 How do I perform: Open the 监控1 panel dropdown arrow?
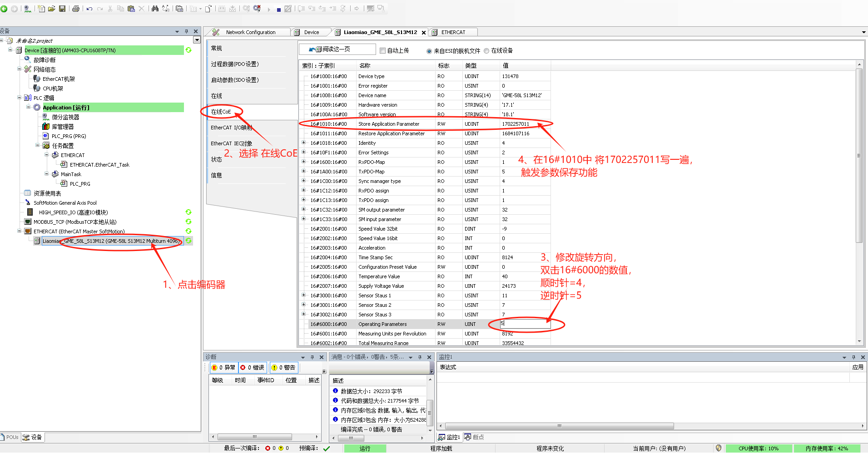844,357
